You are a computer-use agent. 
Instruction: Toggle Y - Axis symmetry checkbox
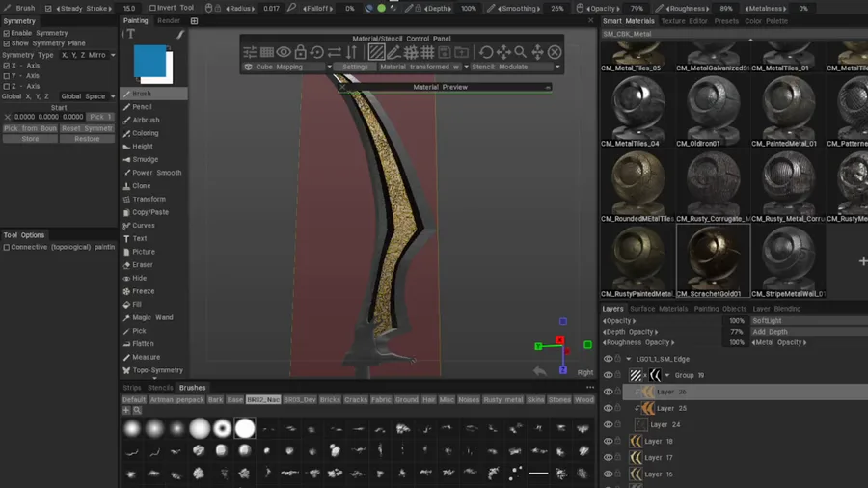[x=7, y=76]
